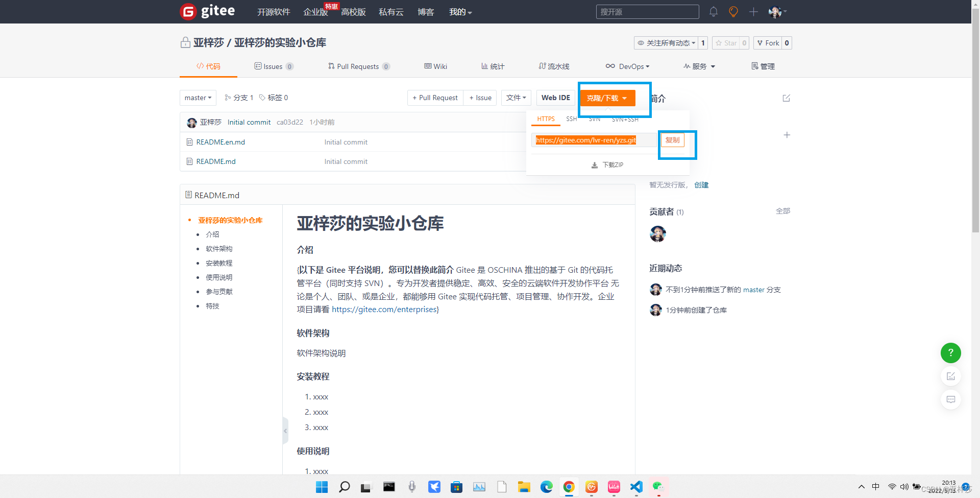Switch to the 管理 tab
The width and height of the screenshot is (980, 498).
763,66
